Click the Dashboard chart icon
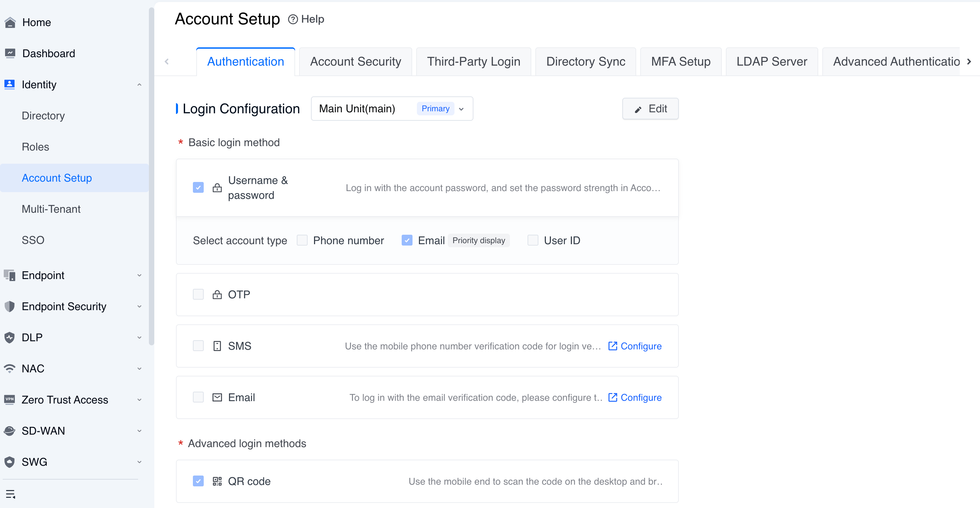Viewport: 980px width, 508px height. tap(10, 53)
